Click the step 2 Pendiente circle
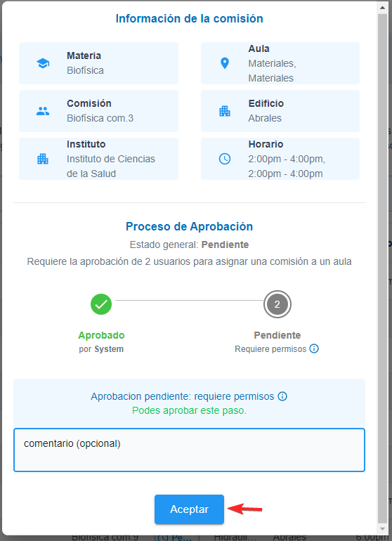392x541 pixels. coord(277,304)
